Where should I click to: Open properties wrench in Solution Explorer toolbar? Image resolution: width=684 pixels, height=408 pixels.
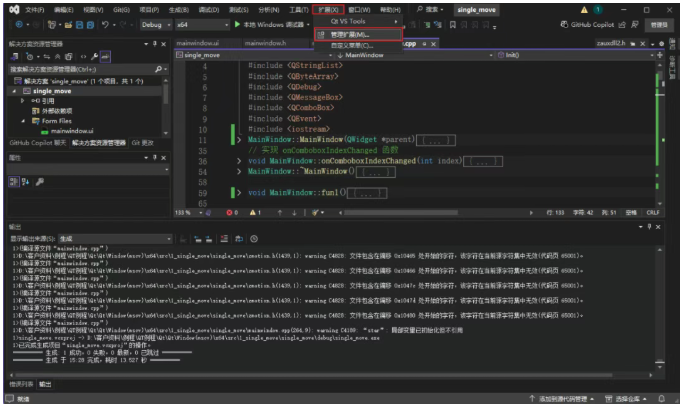tap(94, 56)
